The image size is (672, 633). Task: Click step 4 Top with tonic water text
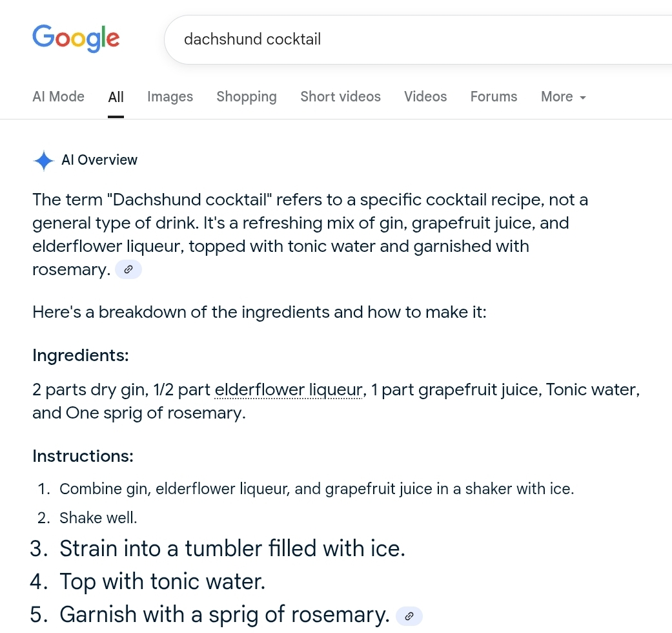(x=163, y=582)
